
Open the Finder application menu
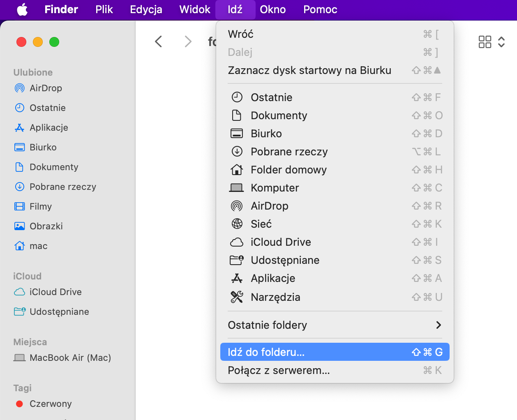[61, 9]
